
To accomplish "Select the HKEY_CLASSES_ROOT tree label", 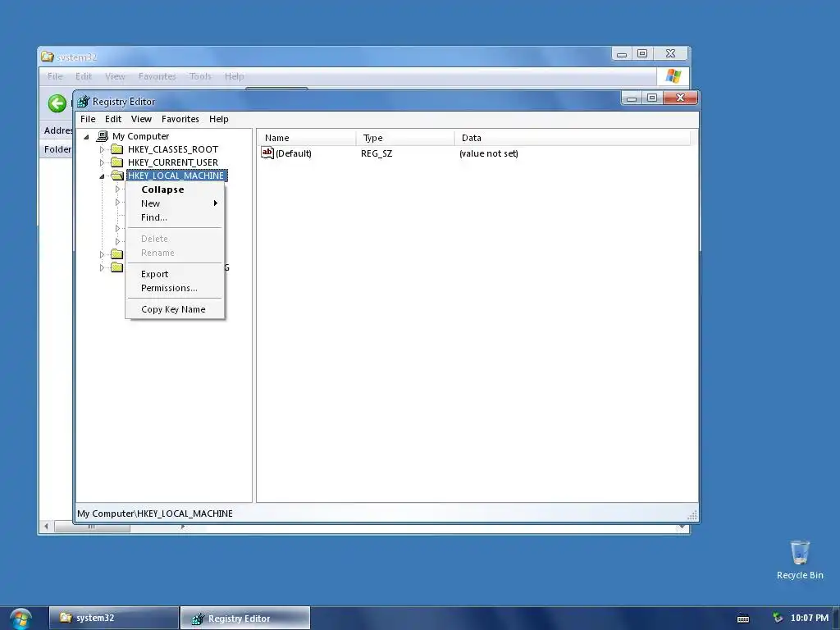I will pos(173,149).
